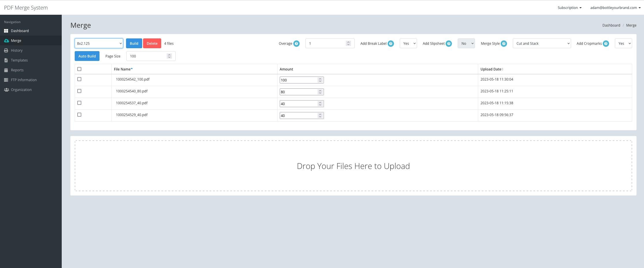
Task: Open the Merge Style help icon
Action: click(504, 44)
